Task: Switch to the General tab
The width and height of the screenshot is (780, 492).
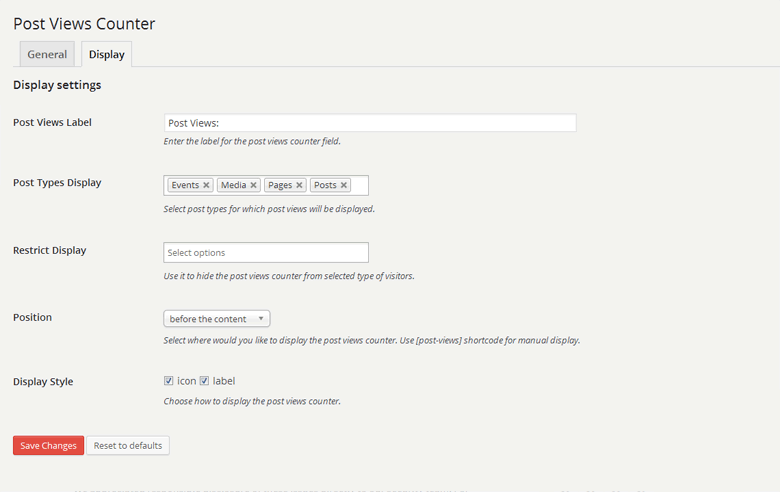Action: coord(47,54)
